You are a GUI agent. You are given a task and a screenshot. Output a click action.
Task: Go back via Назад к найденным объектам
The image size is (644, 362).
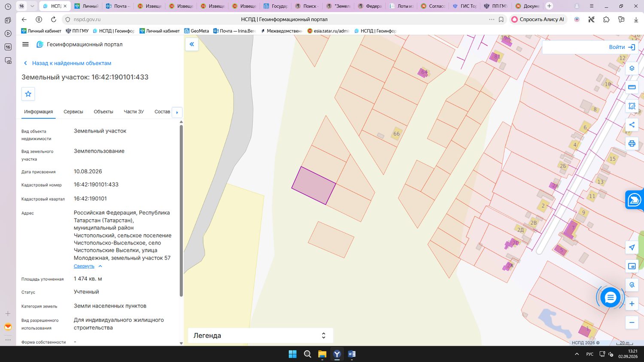pos(67,63)
